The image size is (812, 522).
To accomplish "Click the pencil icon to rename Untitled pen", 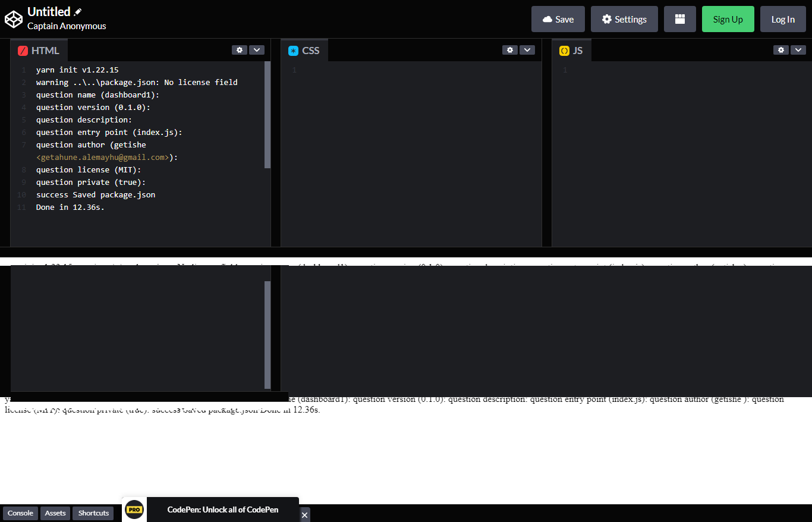I will coord(78,11).
